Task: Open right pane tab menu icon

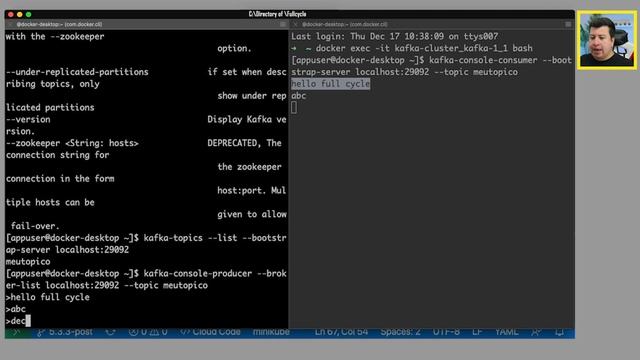Action: coord(568,24)
